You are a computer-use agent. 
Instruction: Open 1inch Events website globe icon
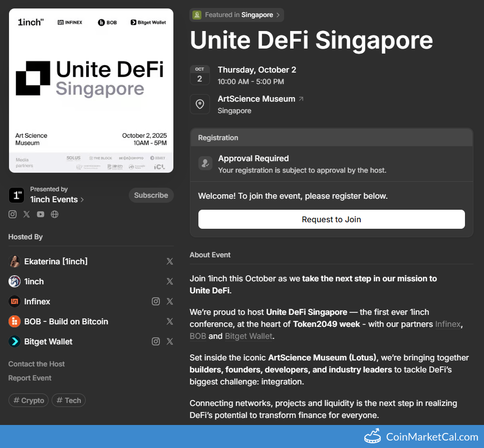[55, 214]
